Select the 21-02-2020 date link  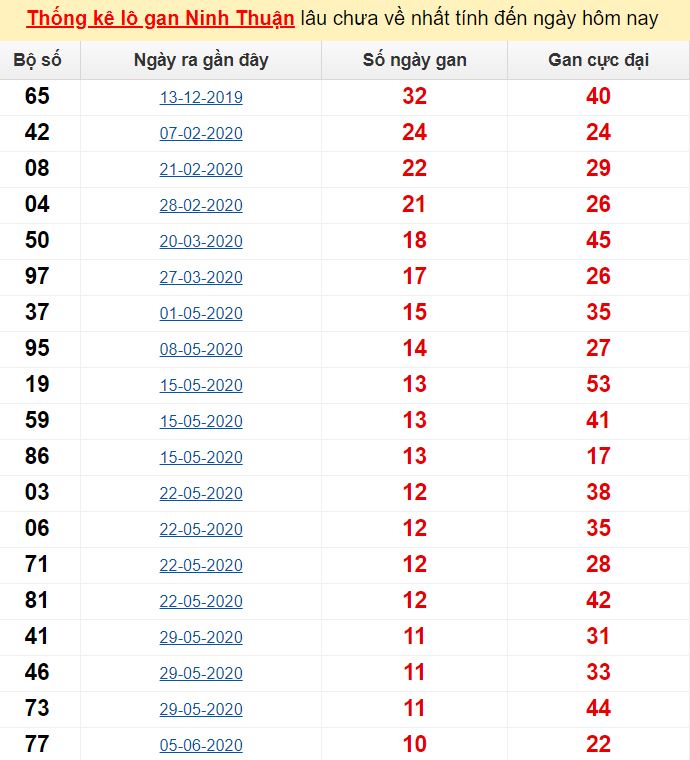tap(201, 170)
